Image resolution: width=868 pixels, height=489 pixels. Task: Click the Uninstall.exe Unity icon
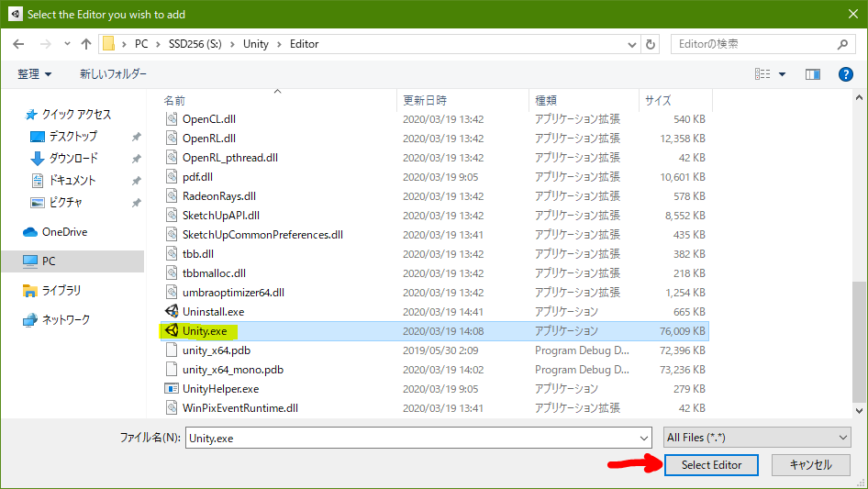coord(172,311)
